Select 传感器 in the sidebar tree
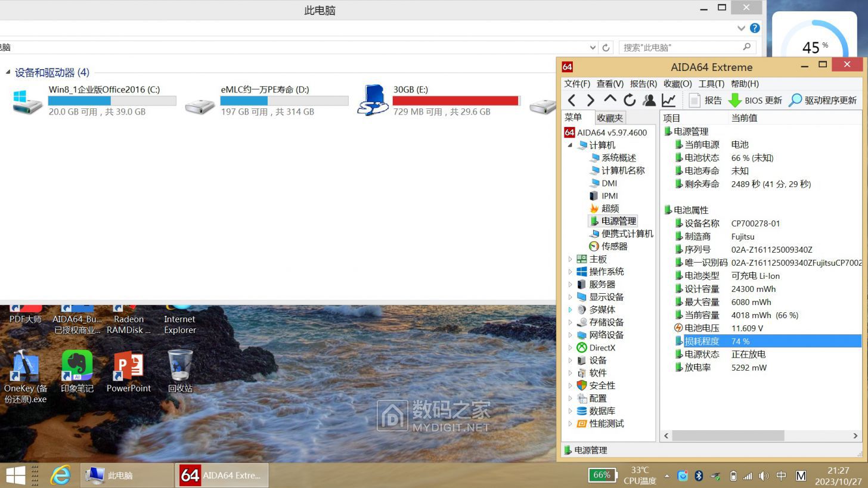This screenshot has width=868, height=488. point(614,246)
